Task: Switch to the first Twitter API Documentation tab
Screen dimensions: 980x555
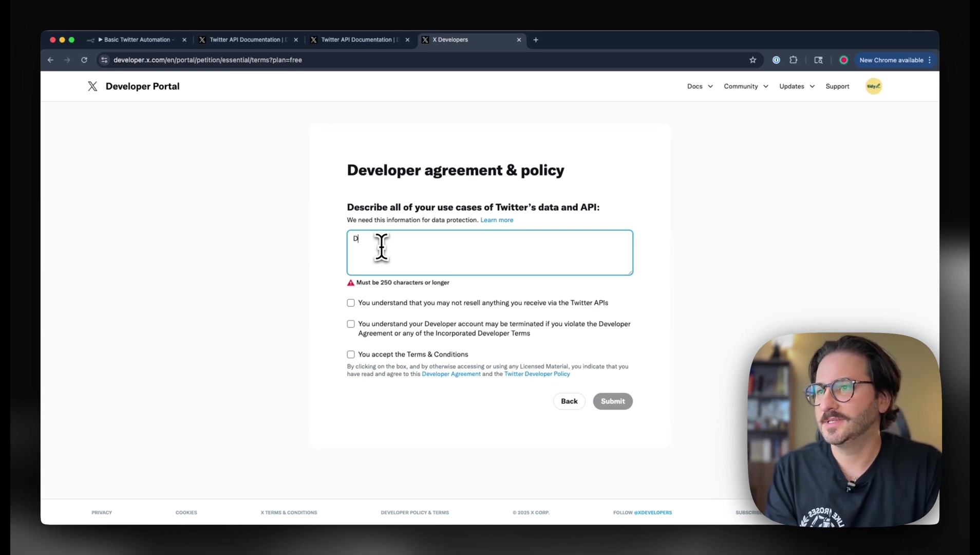Action: 248,40
